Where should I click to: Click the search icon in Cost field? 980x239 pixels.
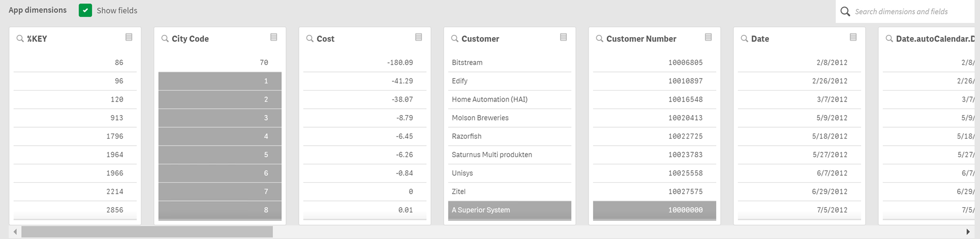310,39
